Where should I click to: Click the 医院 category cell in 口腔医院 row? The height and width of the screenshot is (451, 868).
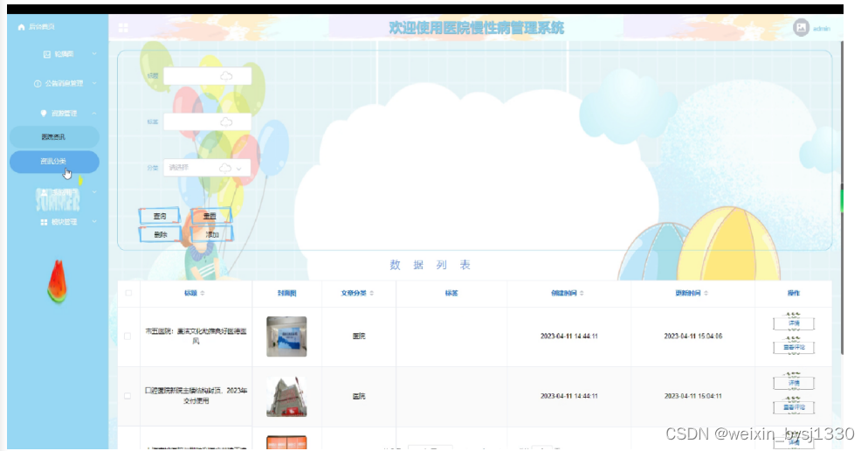pos(359,396)
